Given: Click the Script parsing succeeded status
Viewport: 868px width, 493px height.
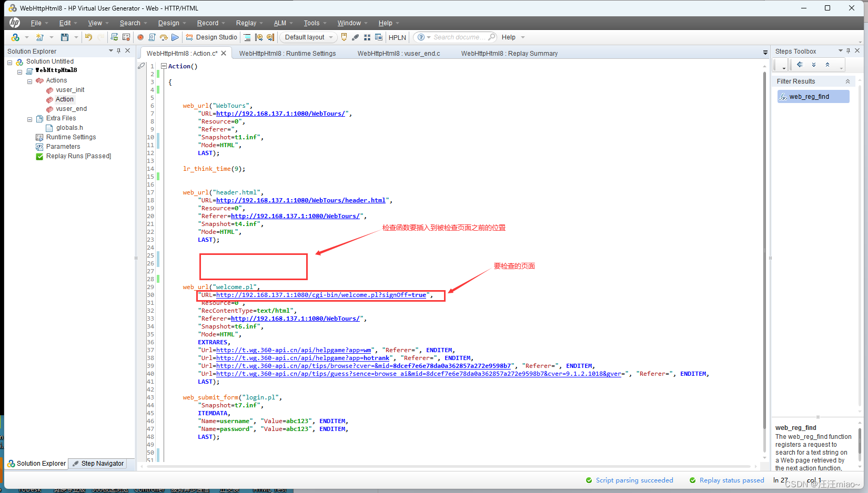Looking at the screenshot, I should click(634, 480).
